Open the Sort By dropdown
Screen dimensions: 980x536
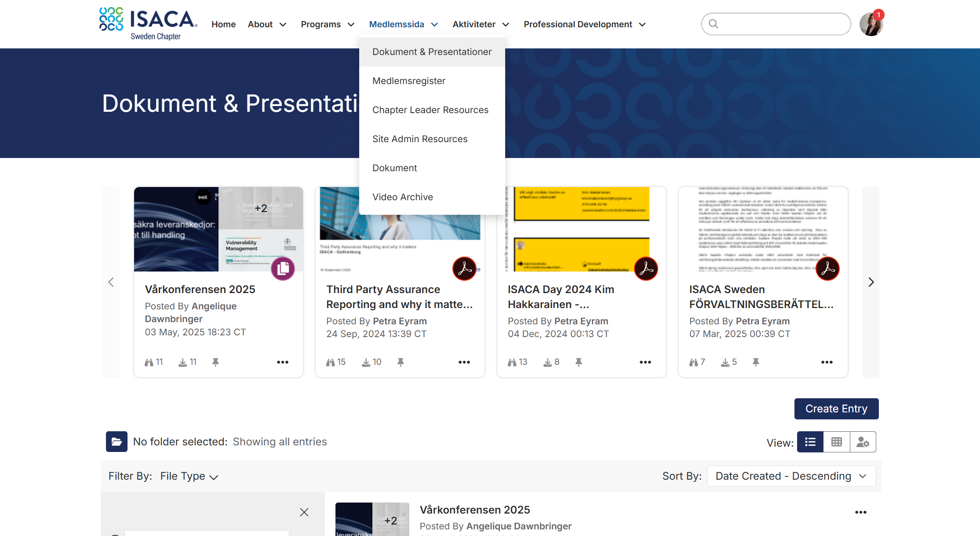[x=791, y=476]
